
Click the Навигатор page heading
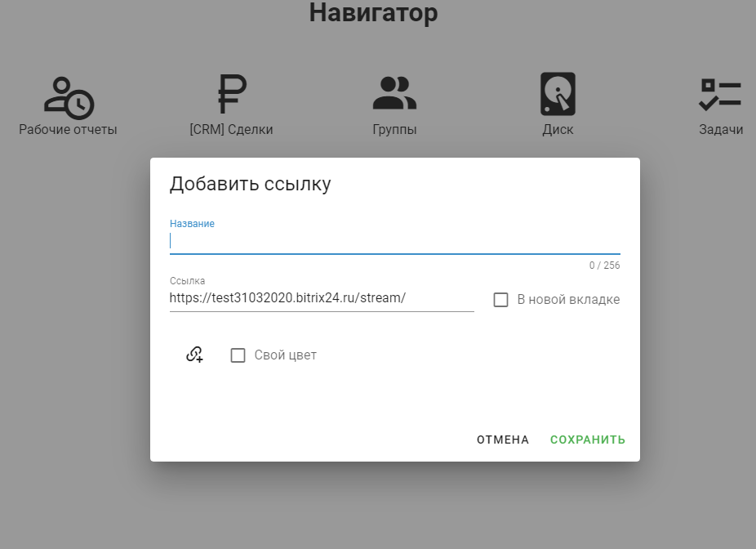tap(374, 12)
